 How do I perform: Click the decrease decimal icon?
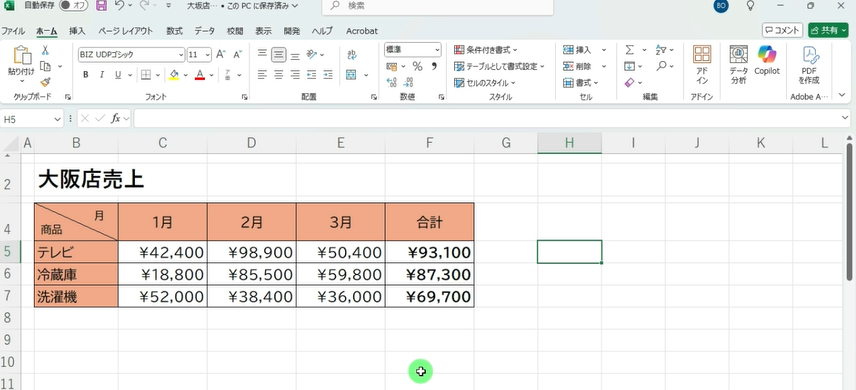[x=408, y=82]
